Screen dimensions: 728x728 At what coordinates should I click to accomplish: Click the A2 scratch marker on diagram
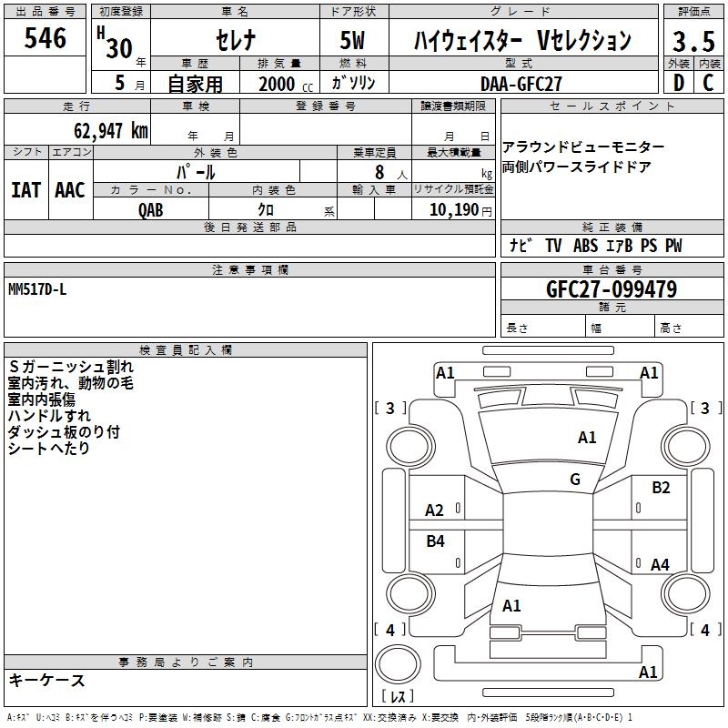point(435,511)
